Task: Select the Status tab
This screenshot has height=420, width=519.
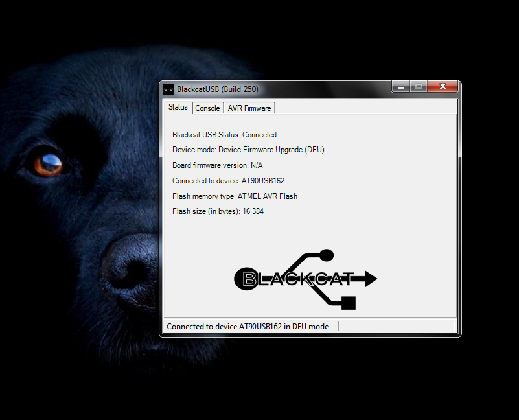Action: 178,107
